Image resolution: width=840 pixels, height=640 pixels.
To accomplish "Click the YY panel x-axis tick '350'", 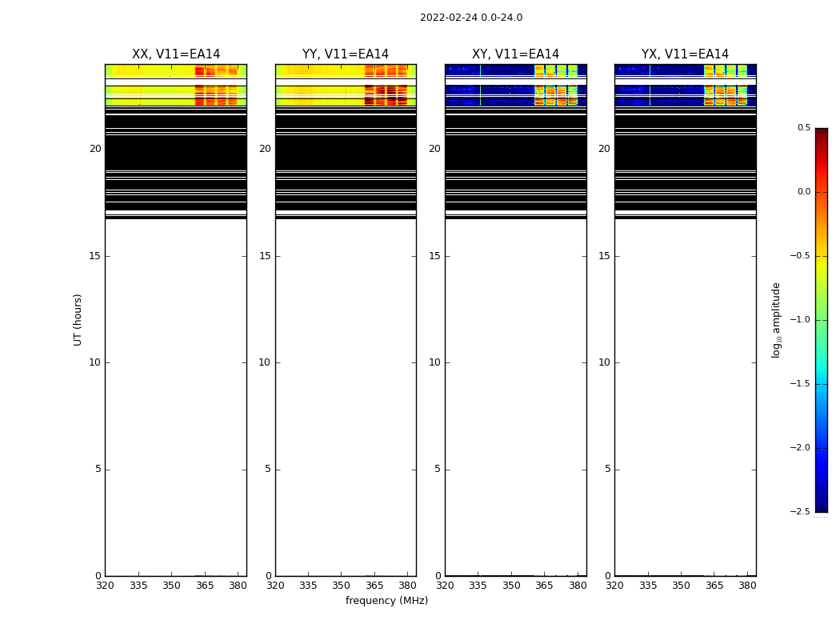I will coord(342,586).
